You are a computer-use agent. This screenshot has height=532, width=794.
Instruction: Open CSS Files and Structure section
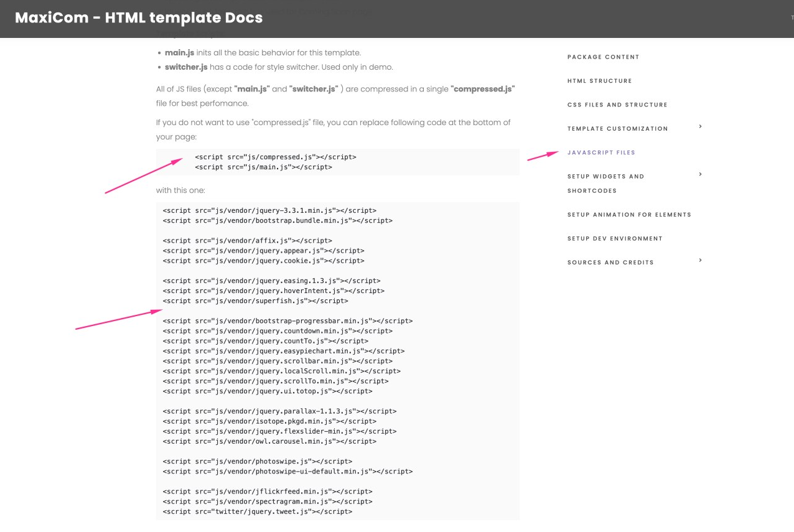click(x=617, y=105)
